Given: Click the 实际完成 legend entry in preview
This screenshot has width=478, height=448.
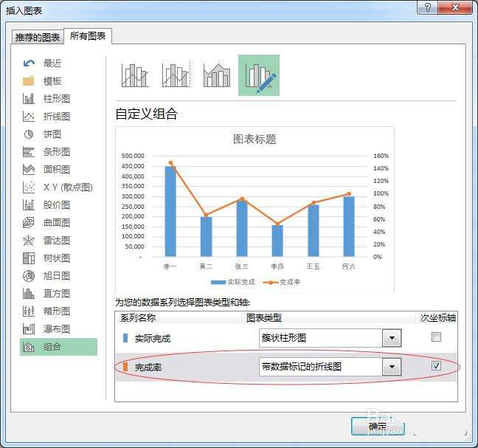Looking at the screenshot, I should coord(233,282).
